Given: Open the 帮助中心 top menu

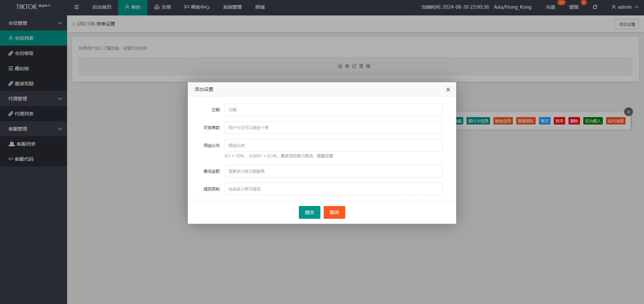Looking at the screenshot, I should 197,7.
